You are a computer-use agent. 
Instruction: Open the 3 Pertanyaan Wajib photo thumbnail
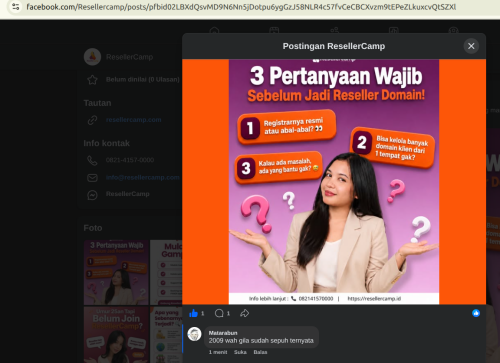tap(116, 272)
